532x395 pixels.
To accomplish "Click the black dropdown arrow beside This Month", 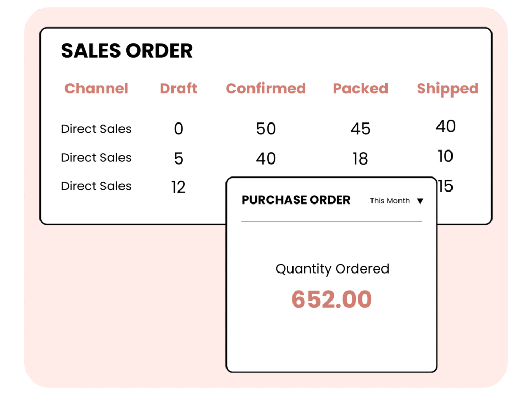I will coord(420,201).
